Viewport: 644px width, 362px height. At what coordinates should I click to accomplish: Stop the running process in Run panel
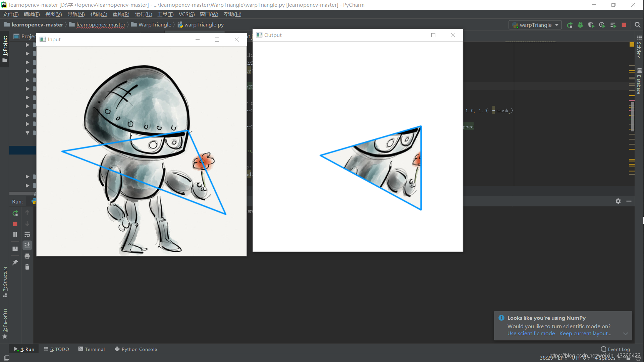tap(15, 224)
